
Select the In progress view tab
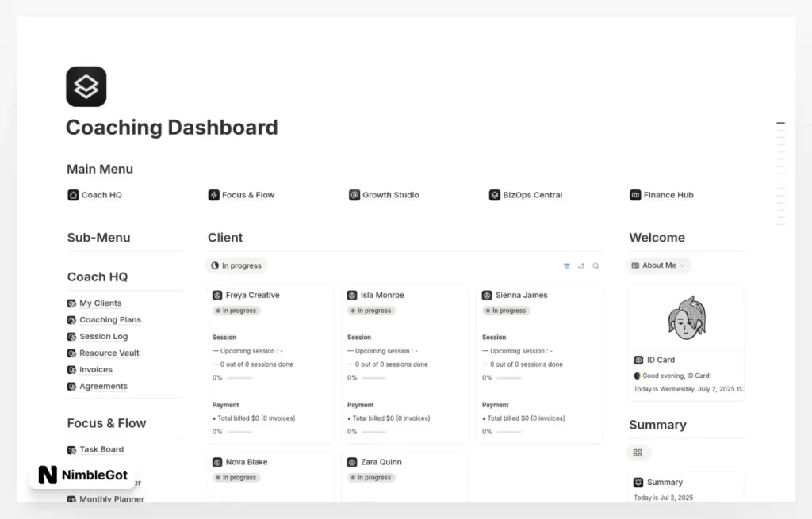(236, 265)
